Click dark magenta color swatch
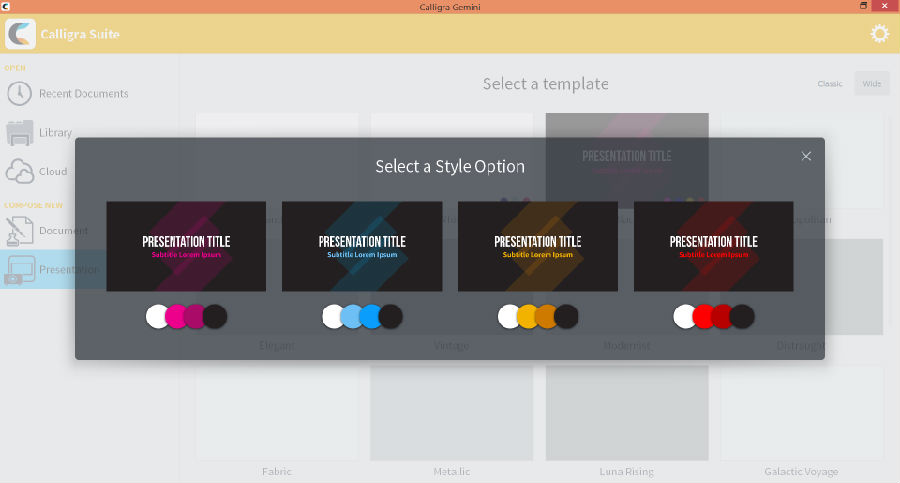This screenshot has width=900, height=483. 194,316
